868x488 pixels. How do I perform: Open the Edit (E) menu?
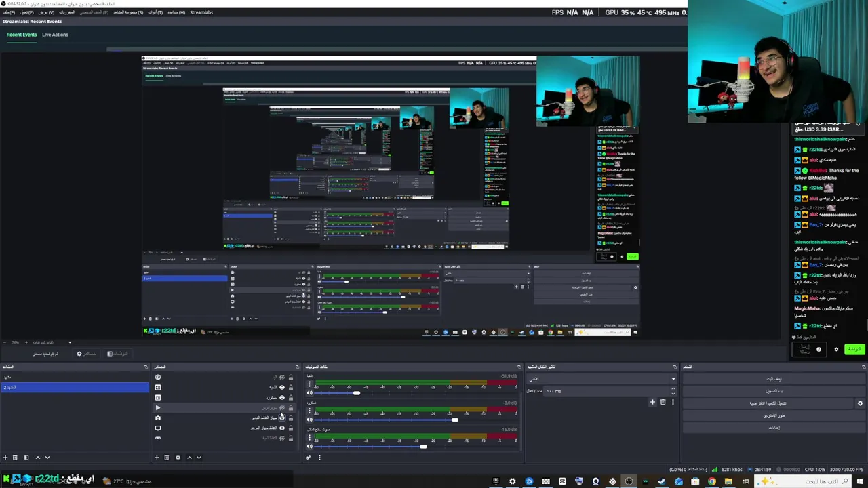[x=26, y=12]
